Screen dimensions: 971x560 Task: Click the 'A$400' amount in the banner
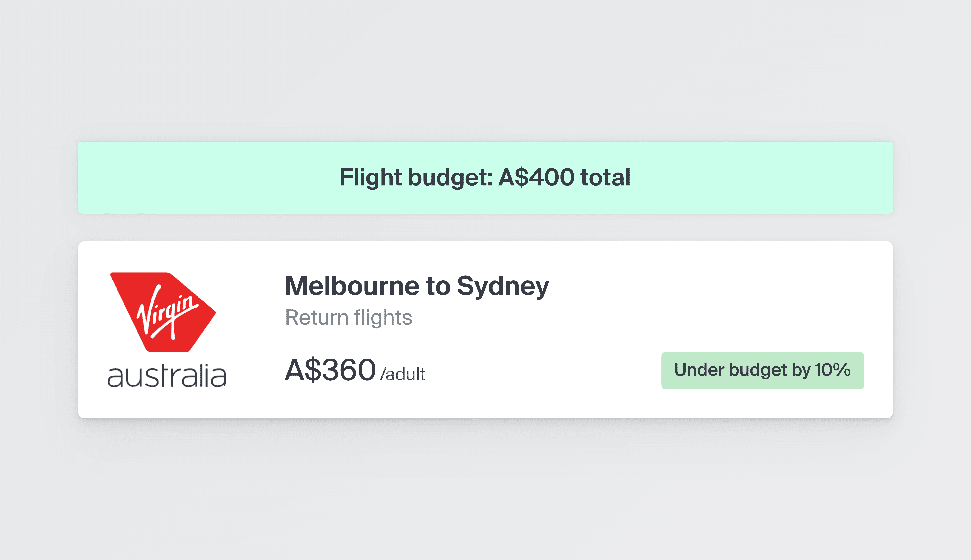click(537, 178)
